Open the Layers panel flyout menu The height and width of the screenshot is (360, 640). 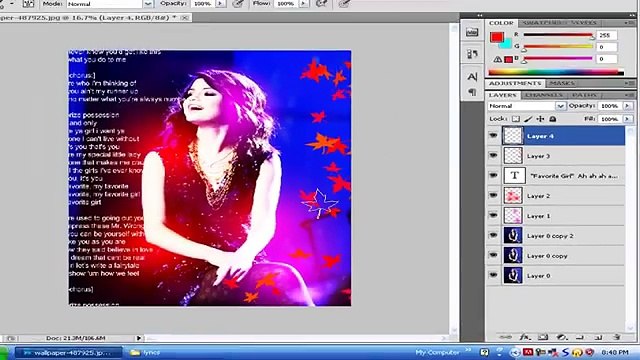tap(630, 95)
